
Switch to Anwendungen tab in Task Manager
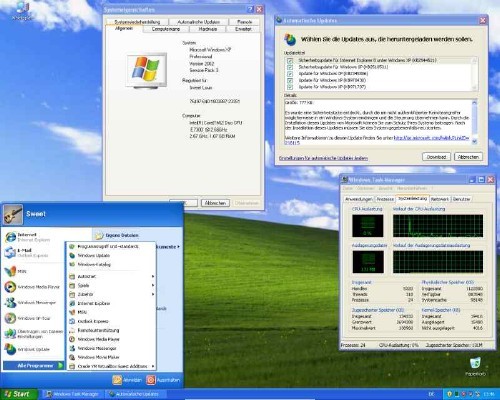358,199
